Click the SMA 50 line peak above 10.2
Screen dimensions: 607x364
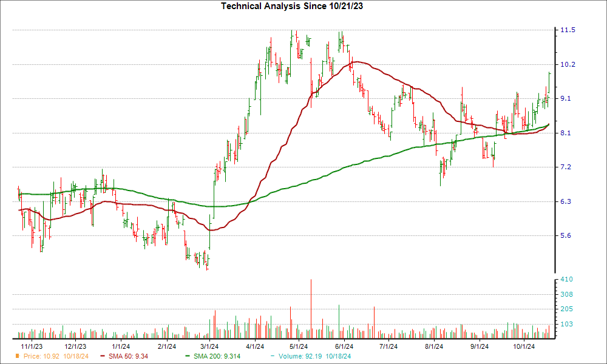pos(357,61)
